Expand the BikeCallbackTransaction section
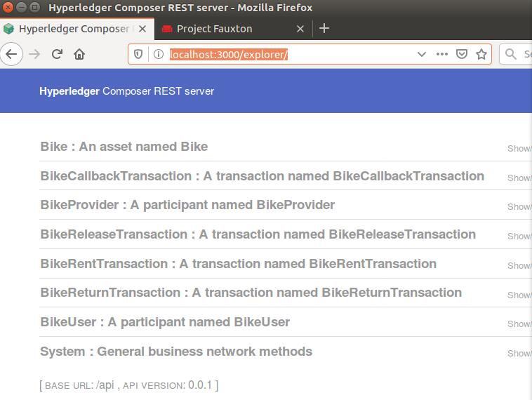 [262, 176]
